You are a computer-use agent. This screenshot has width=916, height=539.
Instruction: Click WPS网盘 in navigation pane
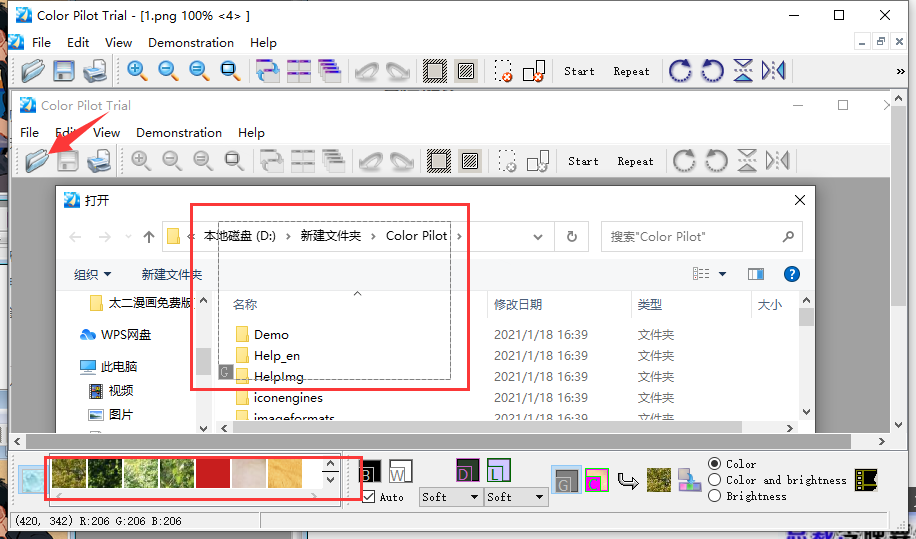coord(116,335)
